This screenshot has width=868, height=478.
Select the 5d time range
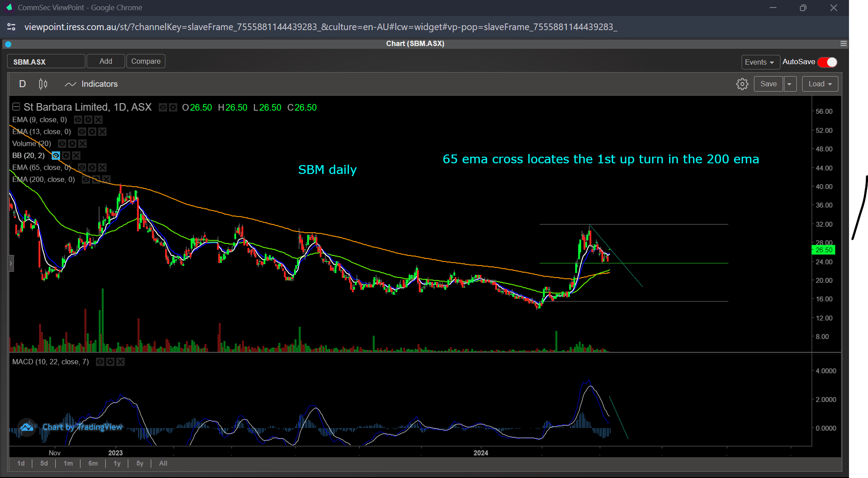(x=44, y=463)
